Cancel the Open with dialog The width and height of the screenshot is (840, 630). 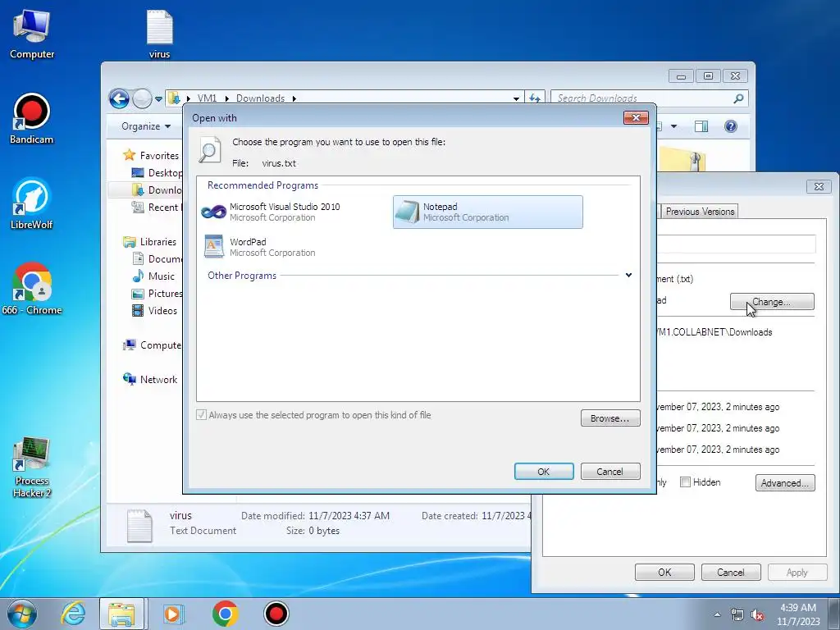click(x=610, y=472)
